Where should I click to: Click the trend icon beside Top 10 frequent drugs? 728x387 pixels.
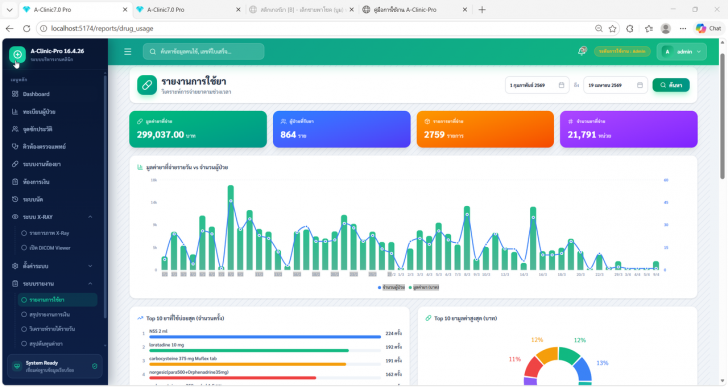click(140, 318)
